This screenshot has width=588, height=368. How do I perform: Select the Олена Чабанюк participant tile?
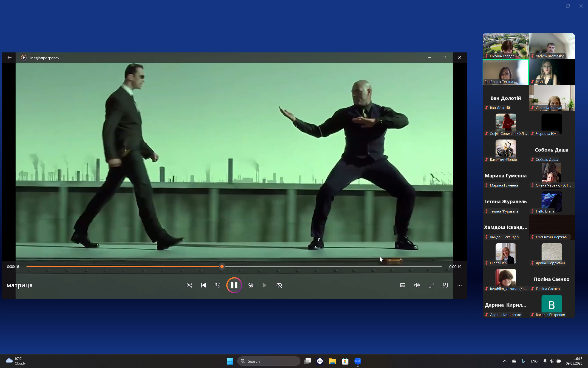551,175
